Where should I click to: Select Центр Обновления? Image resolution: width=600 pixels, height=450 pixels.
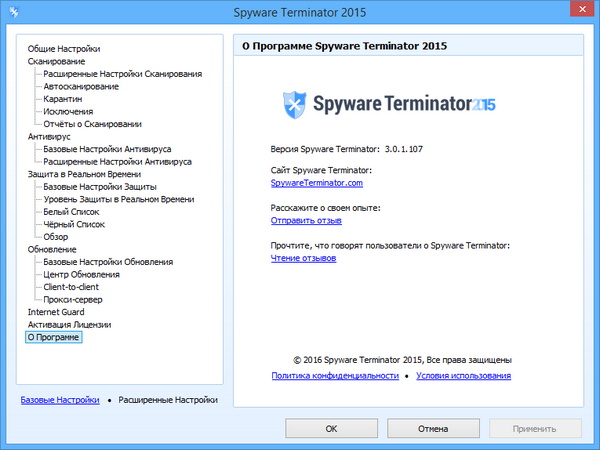pos(81,274)
